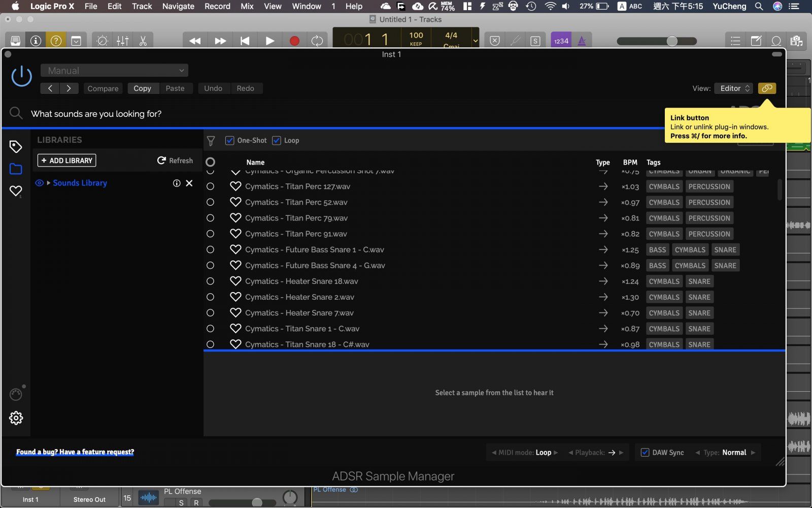Fast-forward the Logic transport

click(220, 41)
